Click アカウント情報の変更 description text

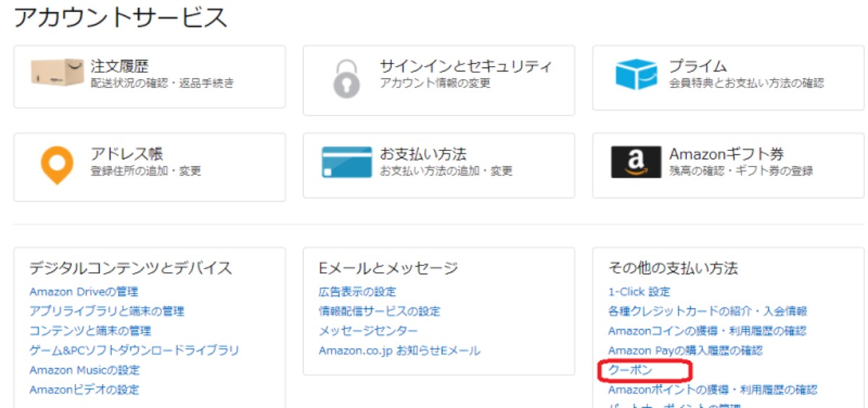pos(435,84)
